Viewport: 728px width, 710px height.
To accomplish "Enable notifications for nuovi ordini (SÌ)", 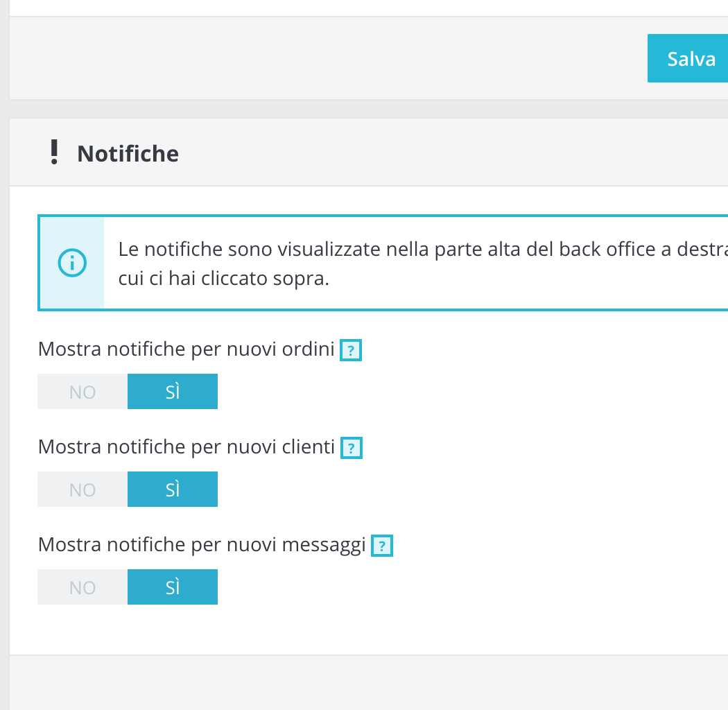I will [x=173, y=392].
